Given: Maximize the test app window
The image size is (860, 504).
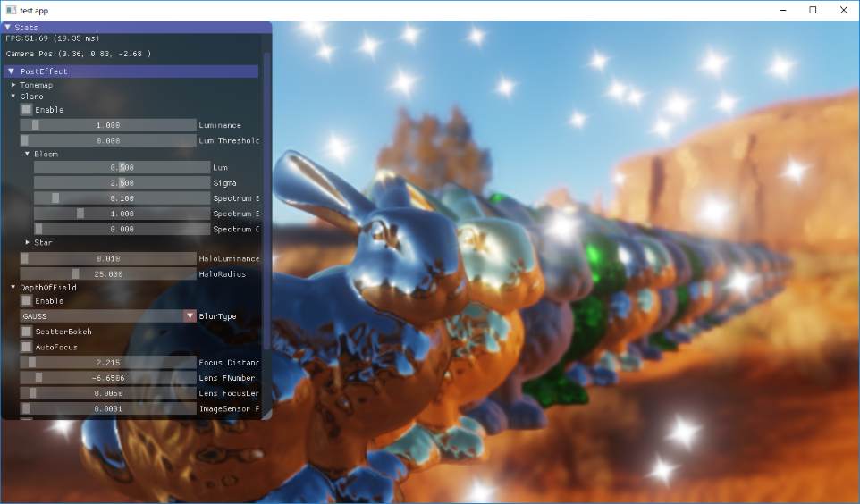Looking at the screenshot, I should click(813, 10).
